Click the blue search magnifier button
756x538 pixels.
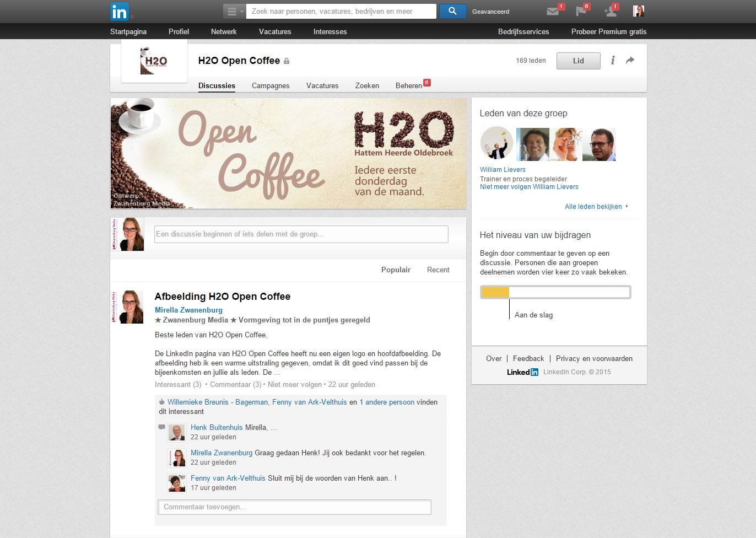[452, 11]
